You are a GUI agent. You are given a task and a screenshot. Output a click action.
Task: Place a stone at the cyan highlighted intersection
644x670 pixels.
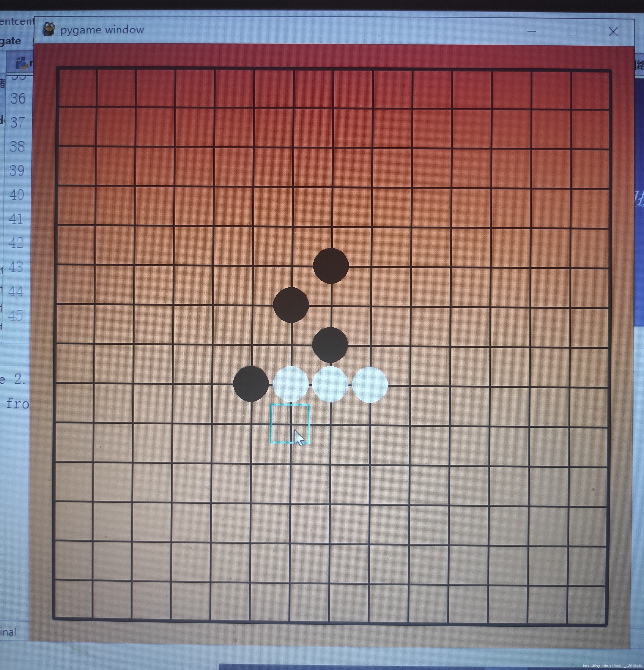290,424
